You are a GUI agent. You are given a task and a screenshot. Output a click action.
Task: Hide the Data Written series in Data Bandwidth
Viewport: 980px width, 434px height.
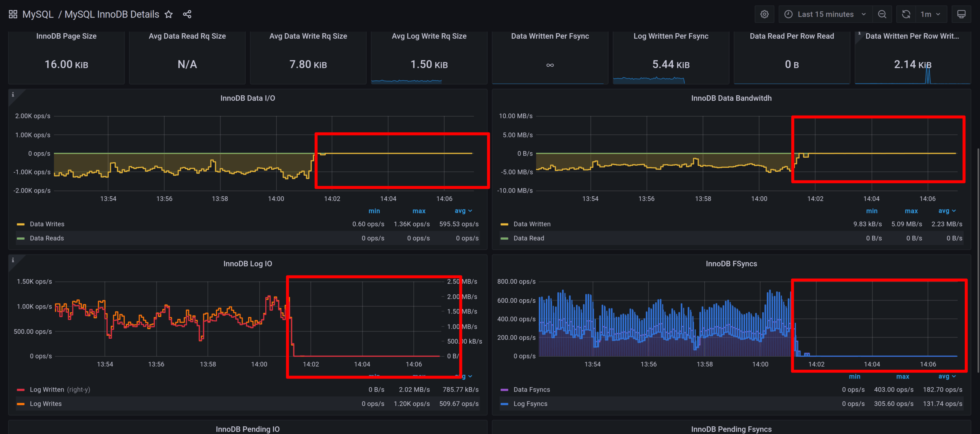(532, 224)
